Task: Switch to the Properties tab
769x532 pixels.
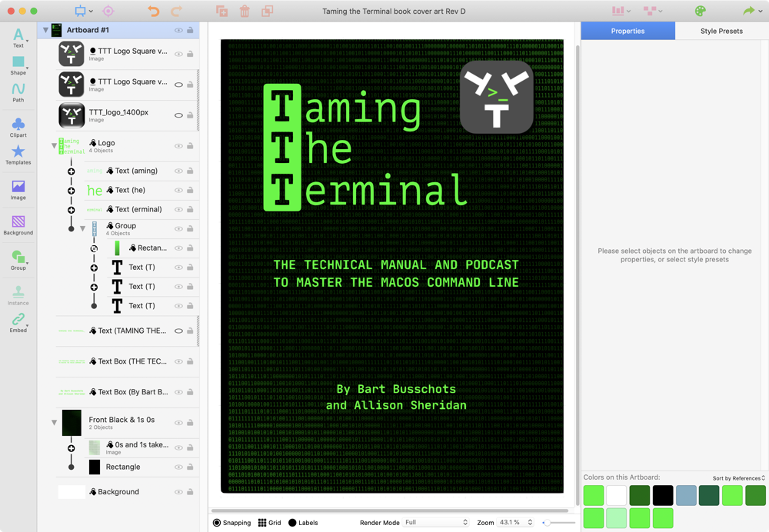Action: click(x=628, y=31)
